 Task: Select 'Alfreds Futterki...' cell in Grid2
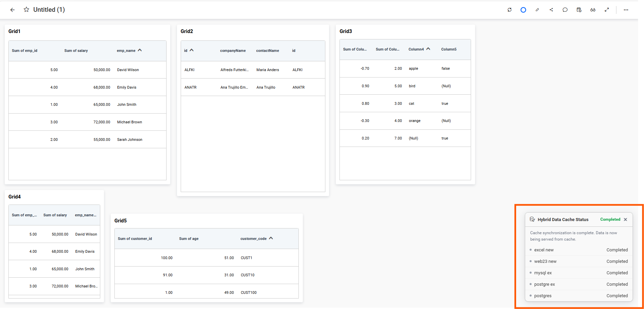click(235, 70)
